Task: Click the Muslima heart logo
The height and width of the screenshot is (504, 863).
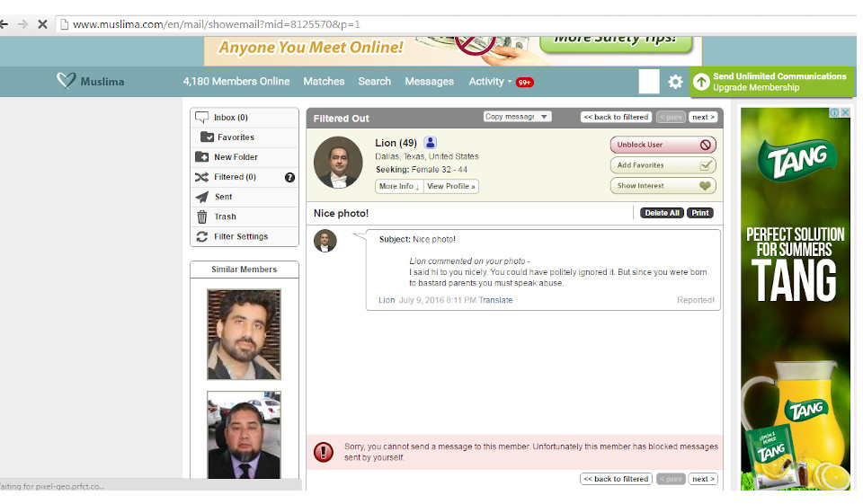Action: (x=67, y=81)
